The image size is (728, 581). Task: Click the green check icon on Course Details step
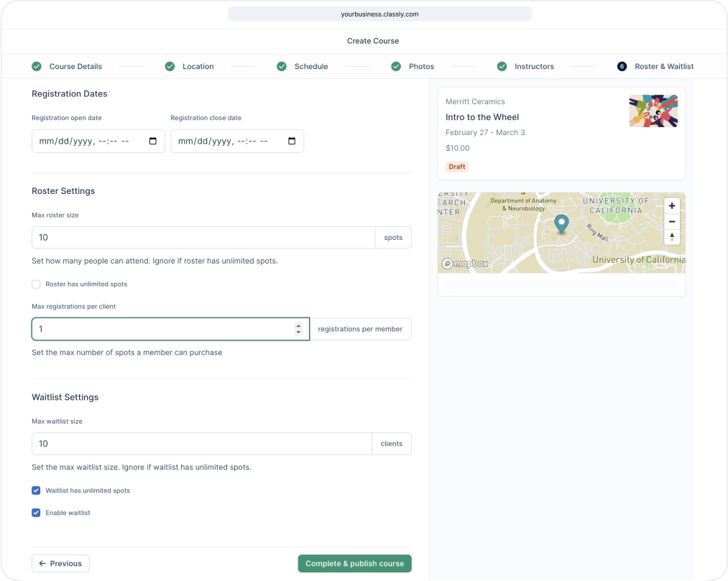[36, 66]
